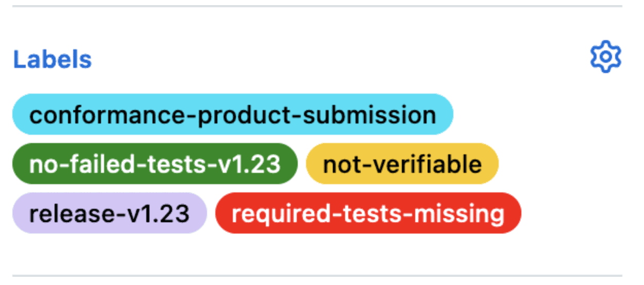The height and width of the screenshot is (285, 644).
Task: Click the red required-tests-missing tag
Action: tap(368, 213)
